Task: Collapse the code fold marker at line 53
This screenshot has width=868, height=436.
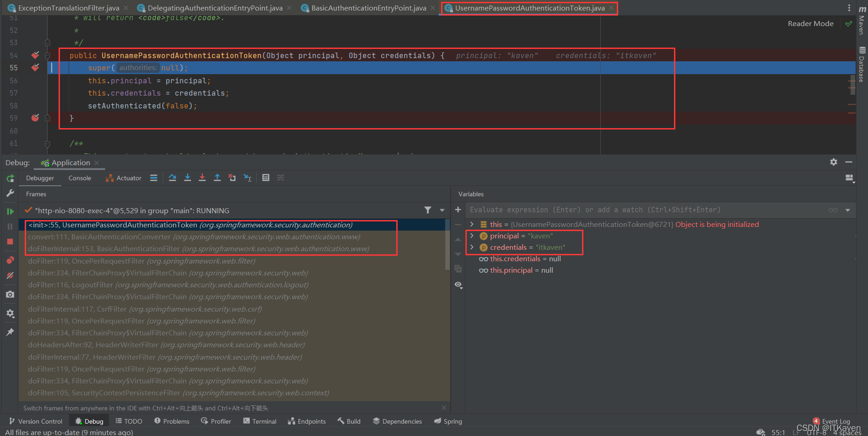Action: click(x=48, y=43)
